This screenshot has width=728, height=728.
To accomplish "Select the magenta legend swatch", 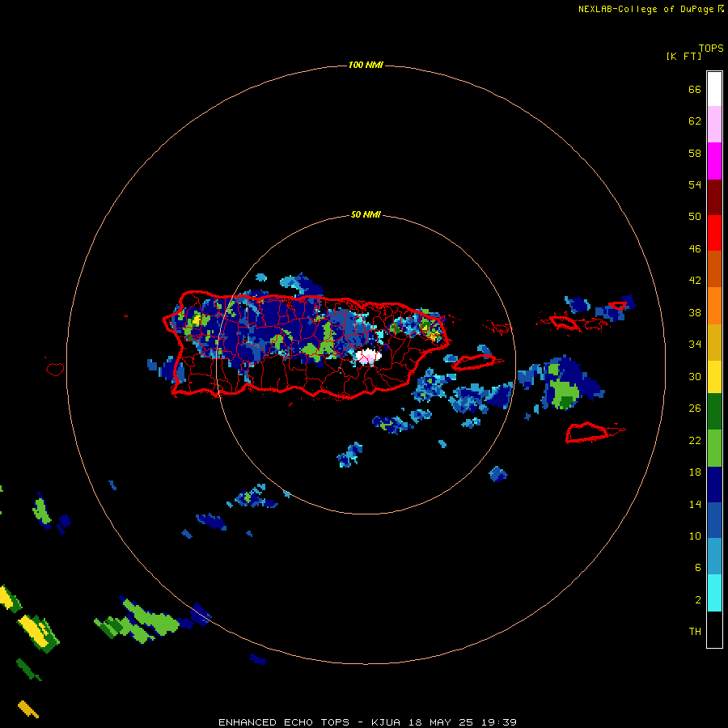I will [x=714, y=161].
